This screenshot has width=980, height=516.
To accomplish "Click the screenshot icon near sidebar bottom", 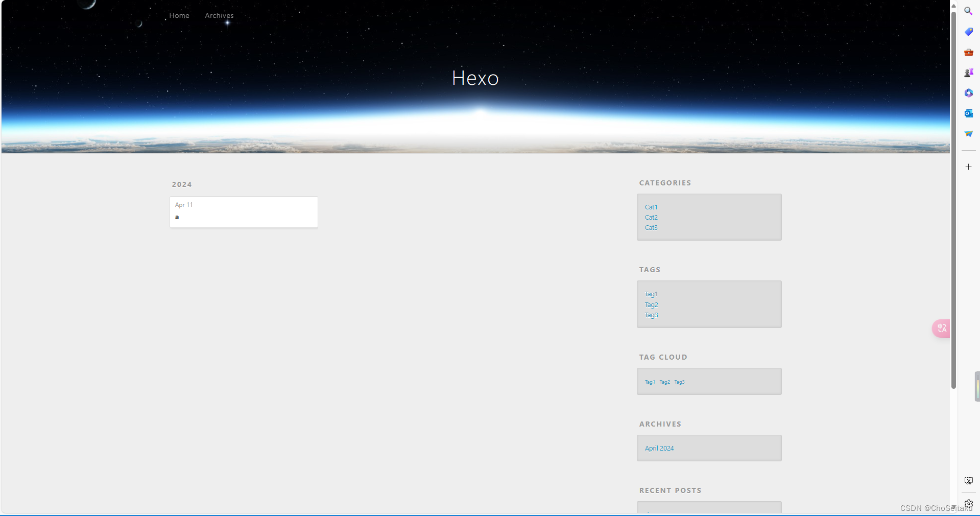I will pyautogui.click(x=968, y=481).
